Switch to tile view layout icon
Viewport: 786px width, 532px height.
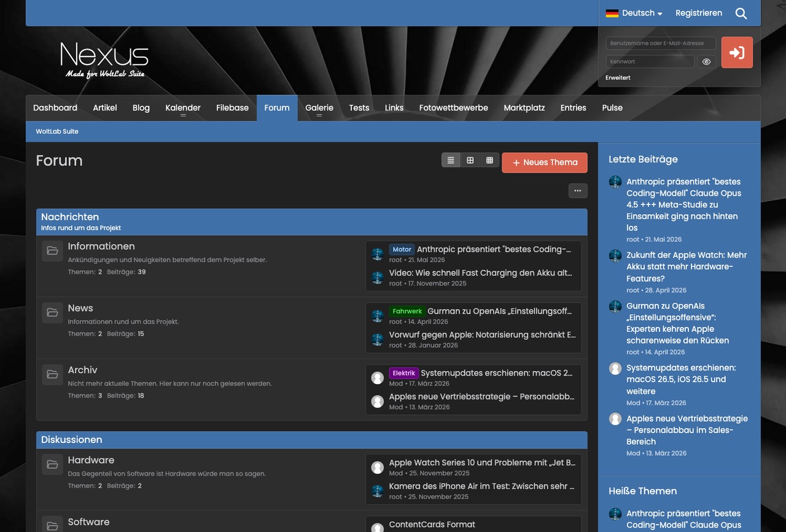tap(470, 160)
